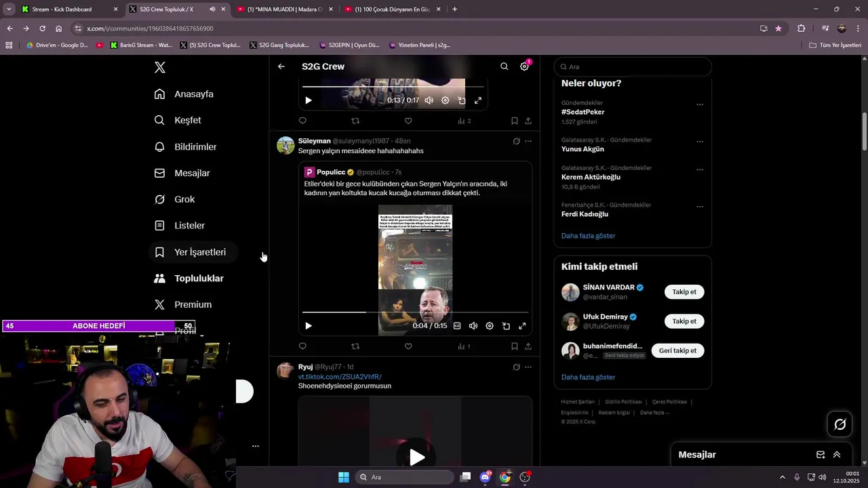This screenshot has width=868, height=488.
Task: Bookmark this page with star icon
Action: 778,28
